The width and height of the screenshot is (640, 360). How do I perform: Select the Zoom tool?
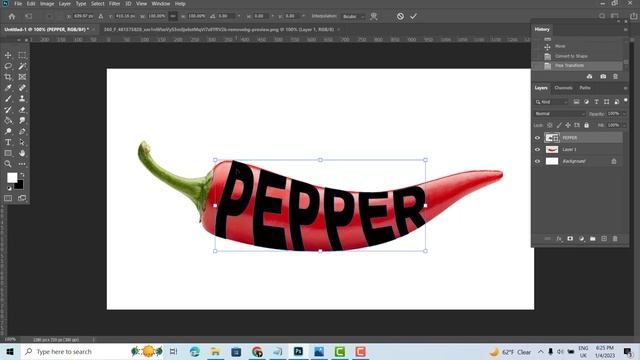pos(8,164)
